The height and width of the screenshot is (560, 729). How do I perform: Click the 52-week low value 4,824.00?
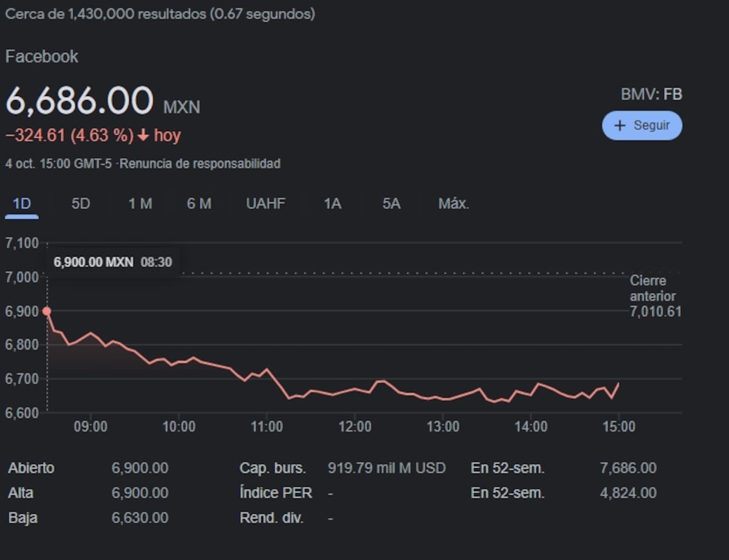(628, 493)
